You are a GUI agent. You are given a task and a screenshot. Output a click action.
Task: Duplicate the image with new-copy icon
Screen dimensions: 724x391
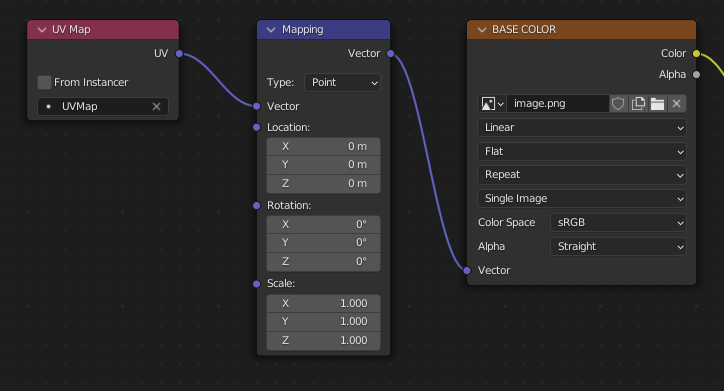click(638, 104)
